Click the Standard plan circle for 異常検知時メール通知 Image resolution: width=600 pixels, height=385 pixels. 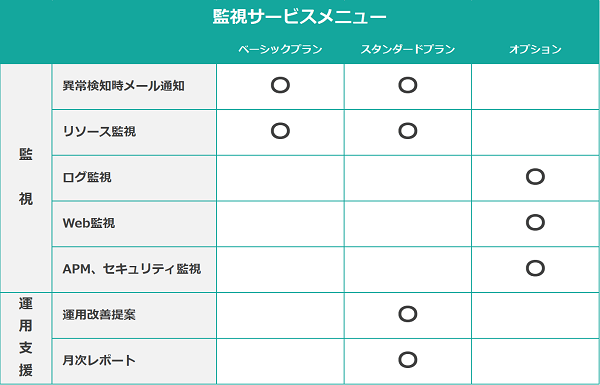[408, 85]
